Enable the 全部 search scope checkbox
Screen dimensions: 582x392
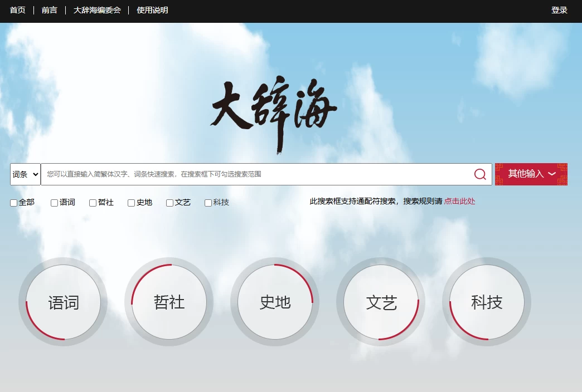point(13,203)
